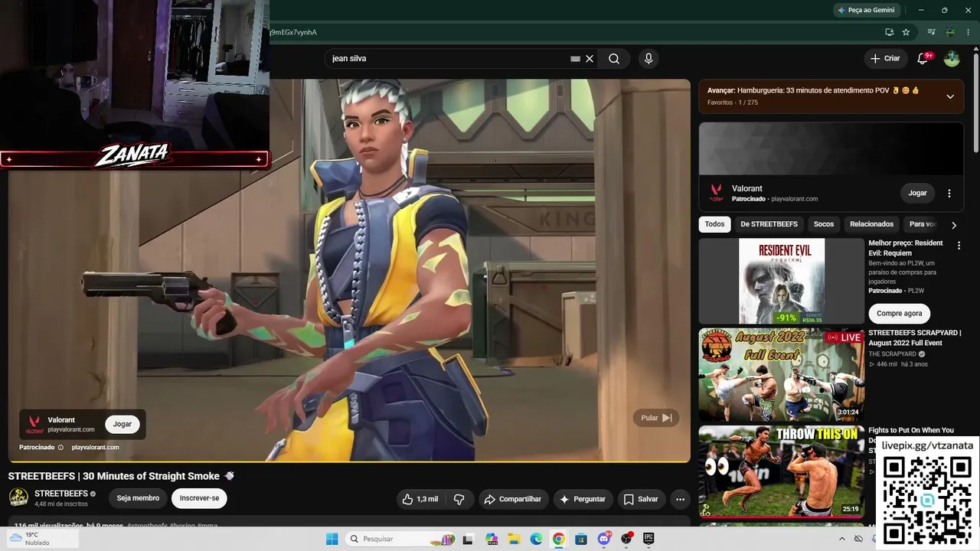This screenshot has width=980, height=551.
Task: Click the #streetbeefs hashtag in description
Action: tap(148, 525)
